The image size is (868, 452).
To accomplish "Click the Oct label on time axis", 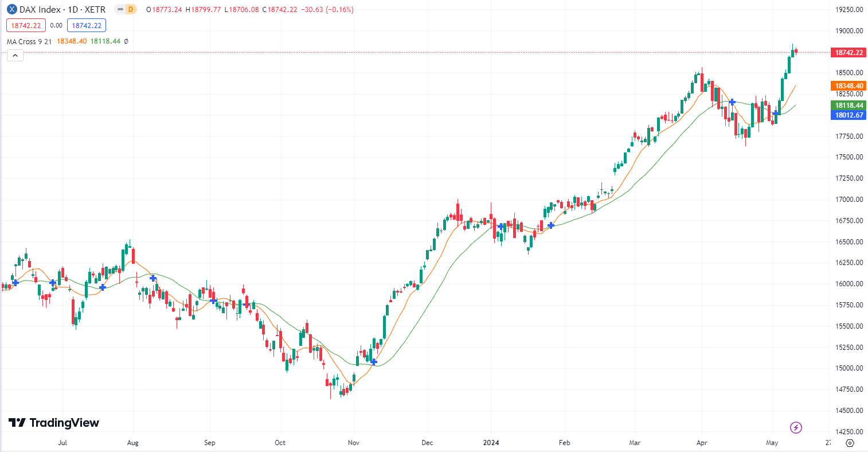I will coord(280,443).
